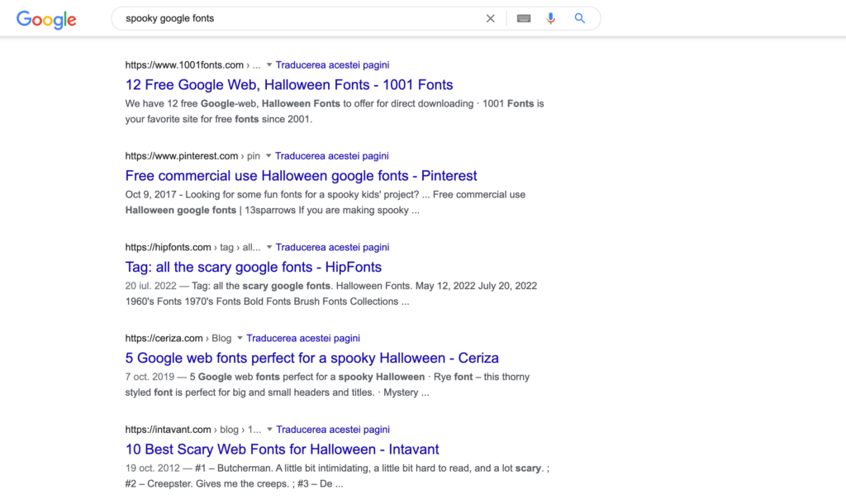Click 'Traducerea acestei pagini' for the HipFonts result
The width and height of the screenshot is (846, 504).
point(332,247)
